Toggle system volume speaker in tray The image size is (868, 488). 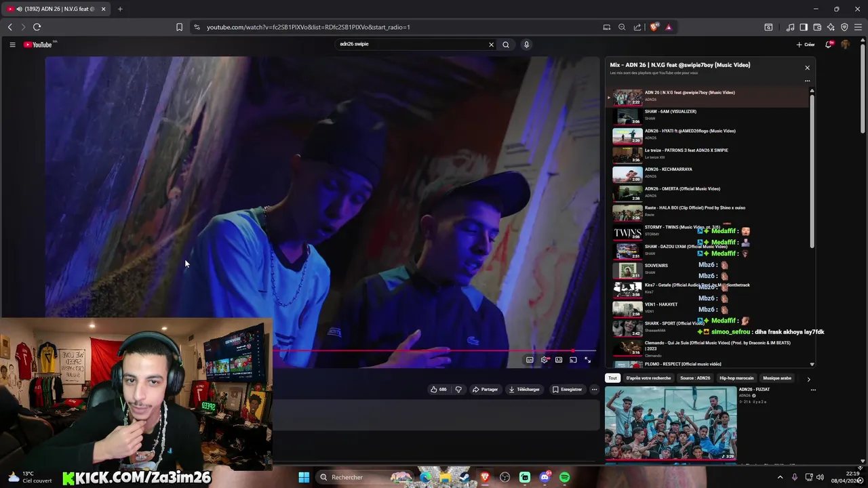pyautogui.click(x=820, y=477)
